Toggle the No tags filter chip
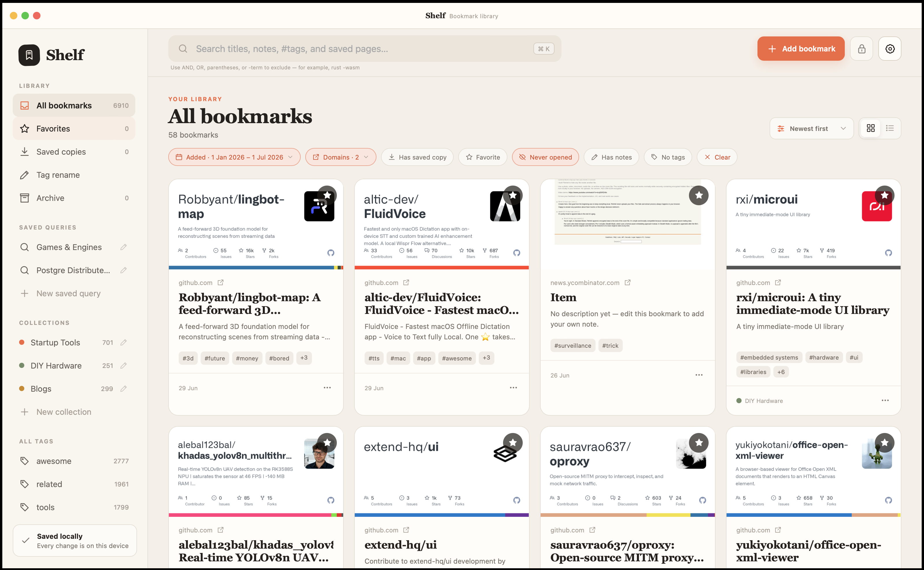The image size is (924, 570). (x=668, y=157)
